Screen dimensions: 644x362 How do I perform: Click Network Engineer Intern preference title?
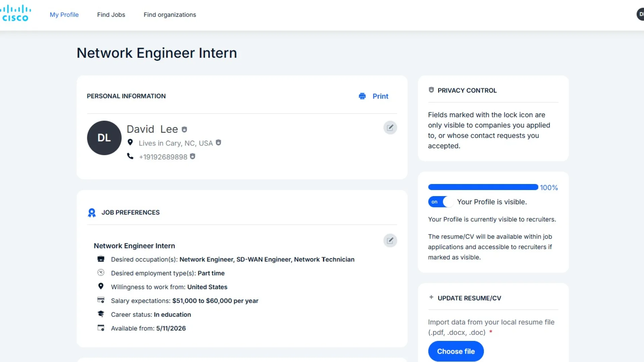coord(134,246)
